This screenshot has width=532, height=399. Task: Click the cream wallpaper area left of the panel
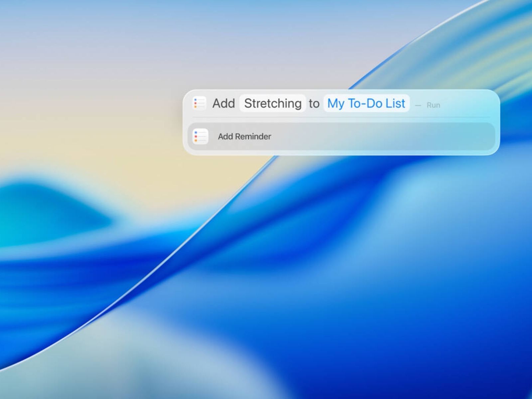pyautogui.click(x=100, y=133)
